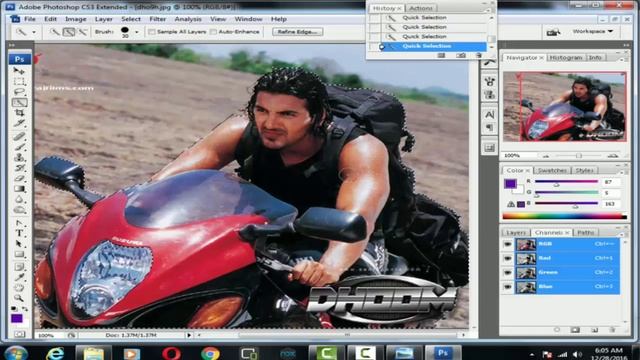Click Save selection as channel icon

point(575,329)
